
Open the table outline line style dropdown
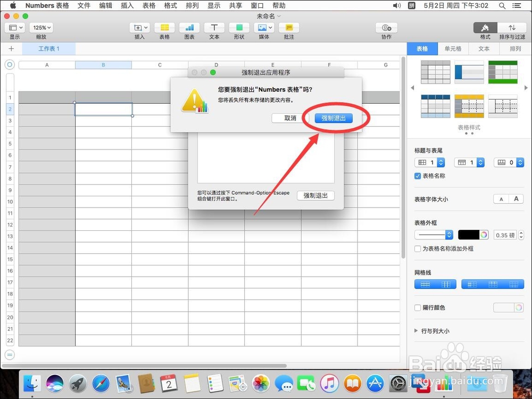point(434,235)
